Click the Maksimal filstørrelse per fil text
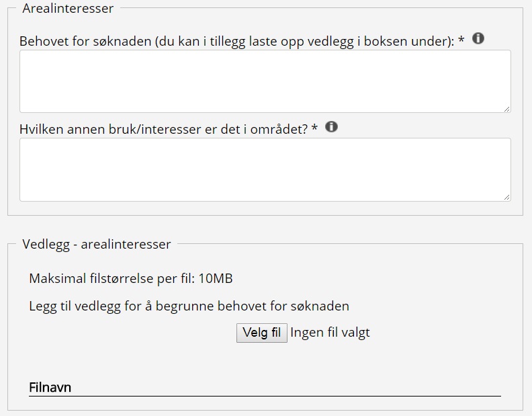The height and width of the screenshot is (416, 532). [112, 279]
